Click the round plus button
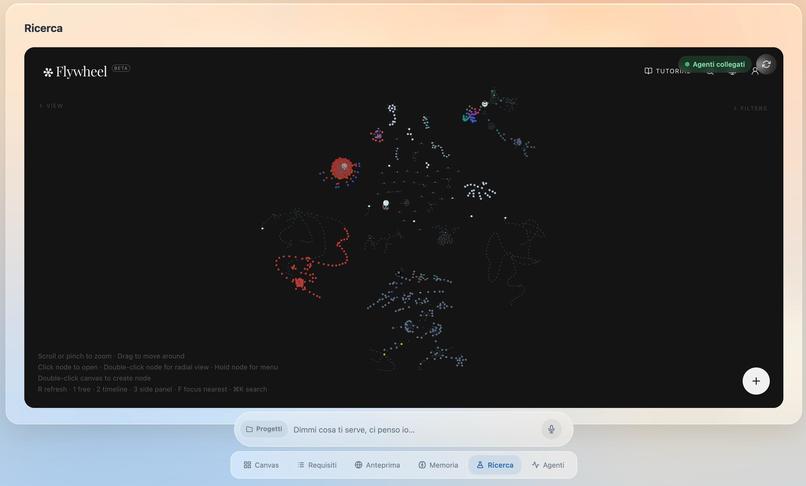Image resolution: width=806 pixels, height=486 pixels. [756, 381]
